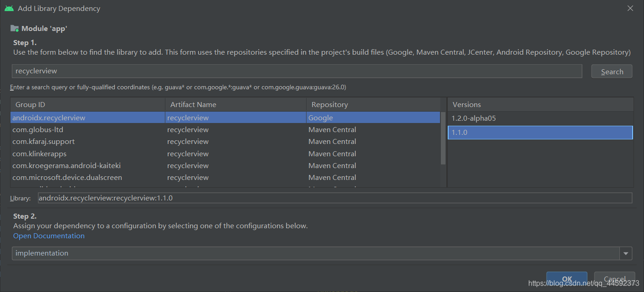Confirm with the OK button
The image size is (644, 292).
pos(567,279)
